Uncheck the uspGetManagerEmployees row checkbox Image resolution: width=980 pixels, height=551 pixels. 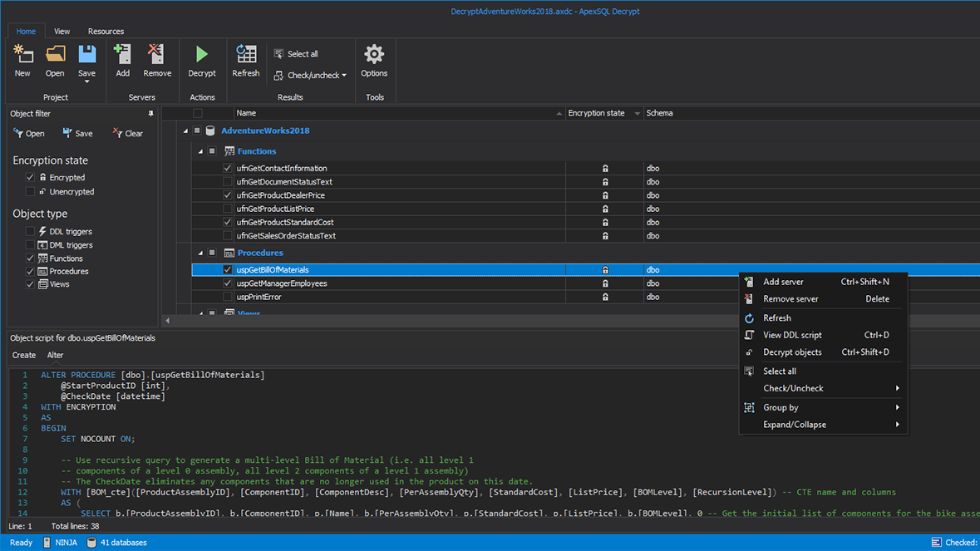(228, 283)
